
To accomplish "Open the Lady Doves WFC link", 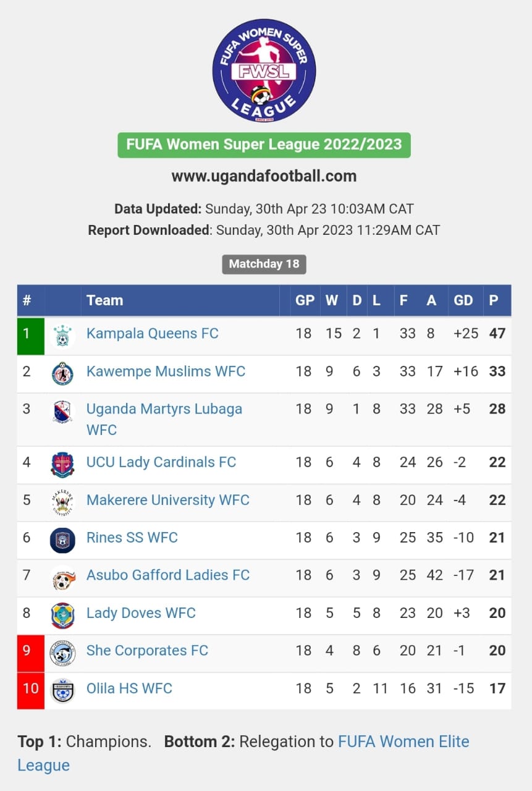I will (x=141, y=613).
